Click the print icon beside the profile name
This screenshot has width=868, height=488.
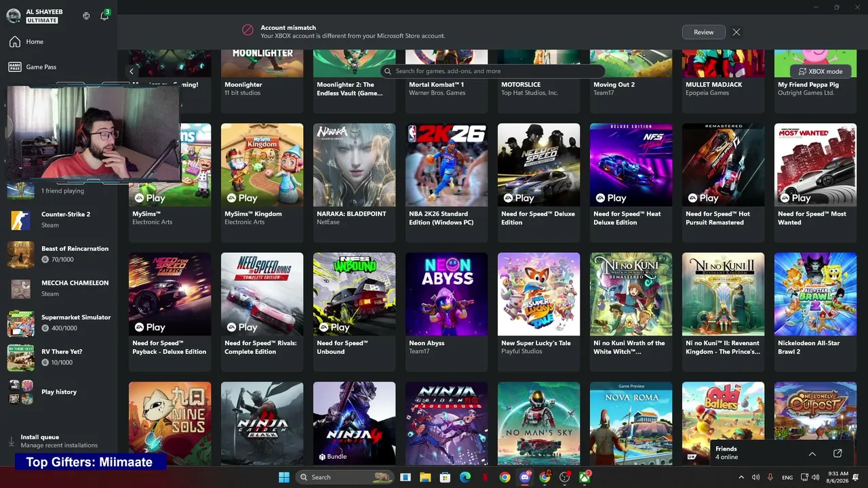(86, 16)
